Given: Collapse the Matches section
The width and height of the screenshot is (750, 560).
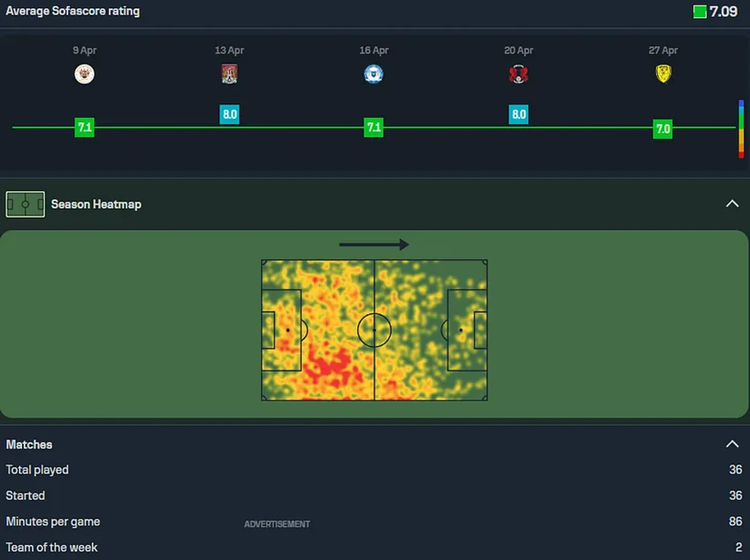Looking at the screenshot, I should tap(732, 444).
